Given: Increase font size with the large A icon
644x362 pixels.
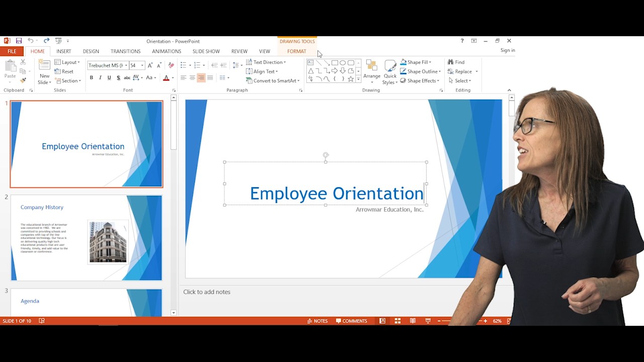Looking at the screenshot, I should [x=150, y=65].
